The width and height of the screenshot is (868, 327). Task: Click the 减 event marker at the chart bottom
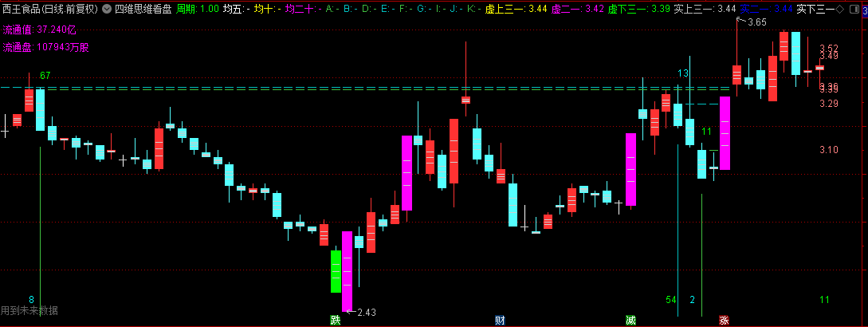[630, 320]
